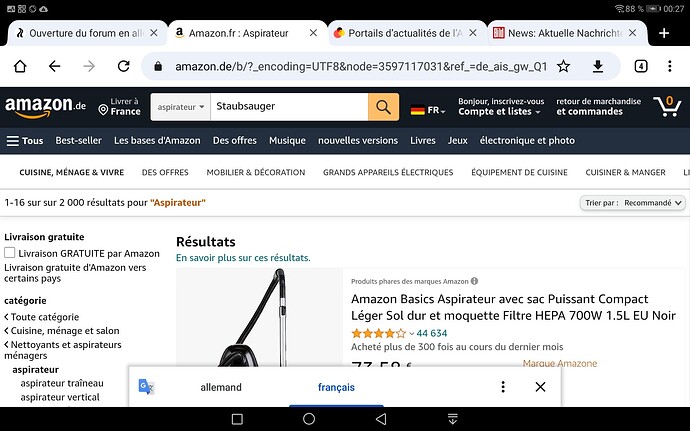Image resolution: width=690 pixels, height=431 pixels.
Task: Select the Best-seller navigation menu item
Action: click(x=79, y=141)
